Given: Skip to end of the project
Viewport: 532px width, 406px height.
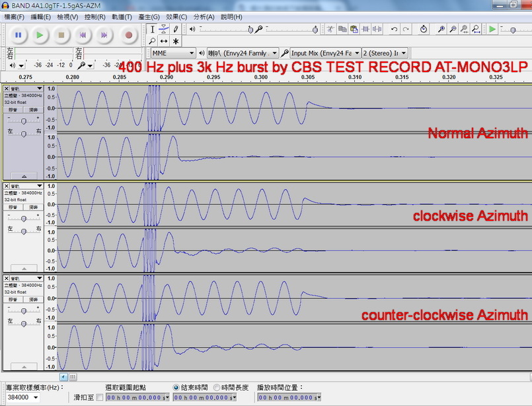Looking at the screenshot, I should pyautogui.click(x=104, y=35).
